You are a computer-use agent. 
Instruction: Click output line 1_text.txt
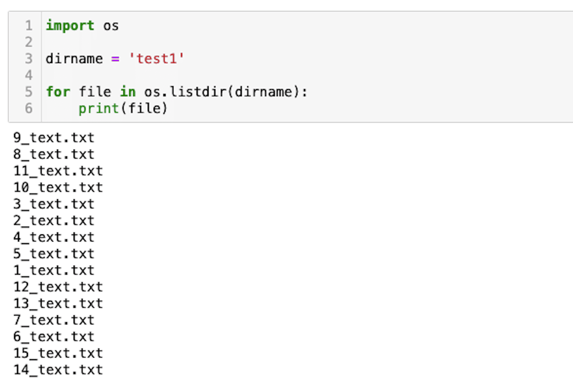coord(53,270)
